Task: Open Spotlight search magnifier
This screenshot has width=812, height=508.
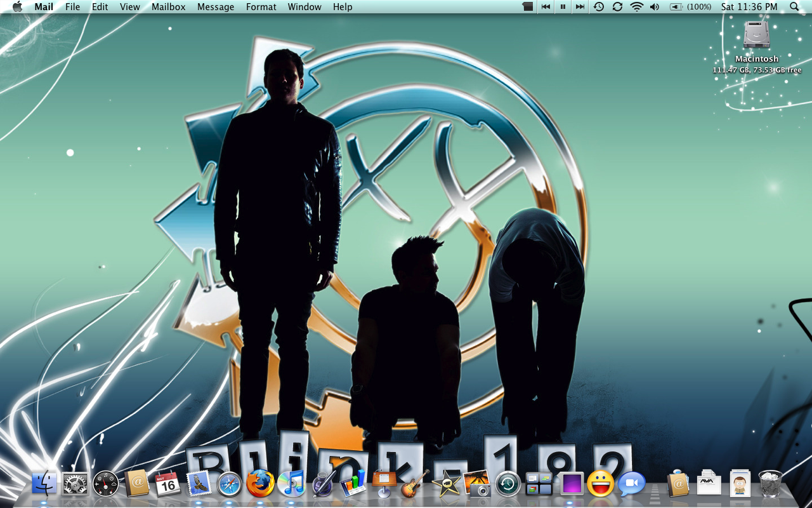Action: [795, 7]
